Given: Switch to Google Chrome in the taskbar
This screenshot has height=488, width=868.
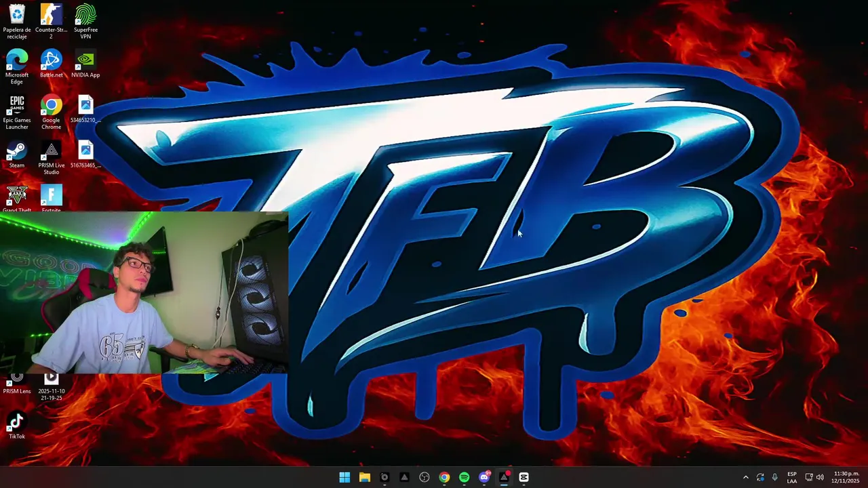Looking at the screenshot, I should 444,477.
